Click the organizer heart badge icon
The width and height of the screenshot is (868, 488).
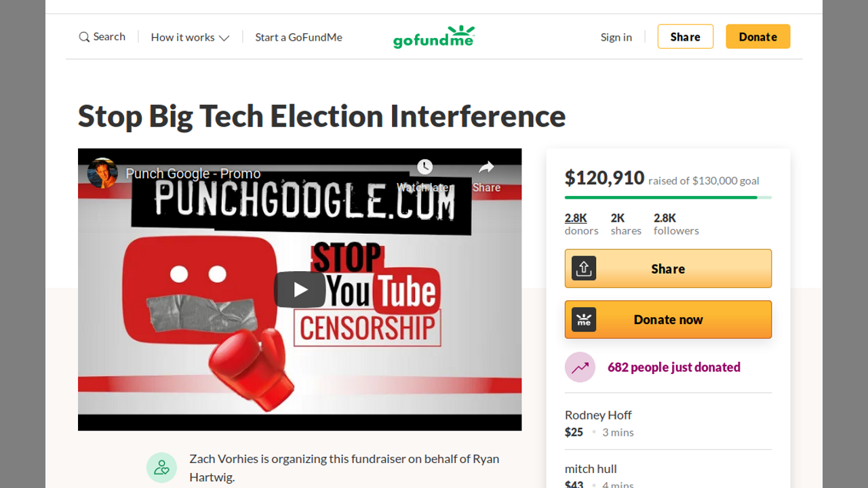point(161,468)
